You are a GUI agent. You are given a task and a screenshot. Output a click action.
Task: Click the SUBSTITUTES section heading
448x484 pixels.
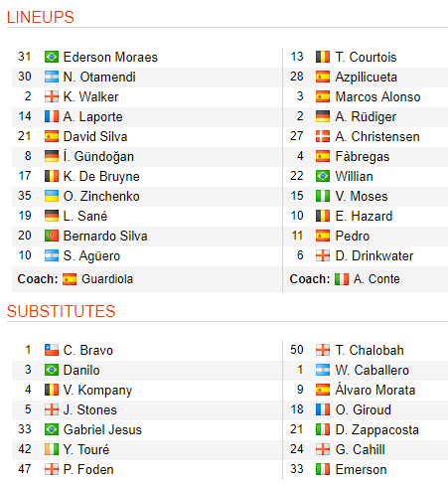click(61, 311)
